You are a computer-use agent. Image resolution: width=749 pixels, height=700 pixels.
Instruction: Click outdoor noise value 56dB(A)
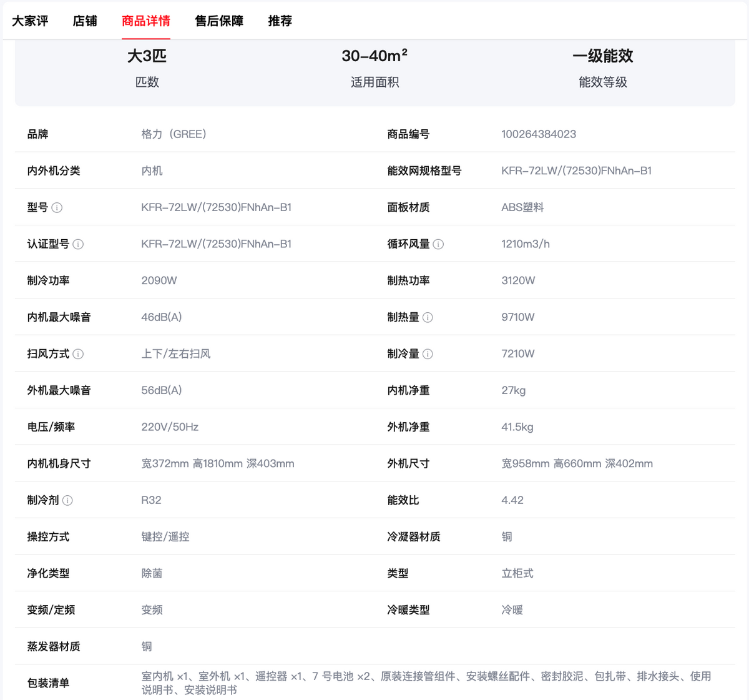point(162,390)
